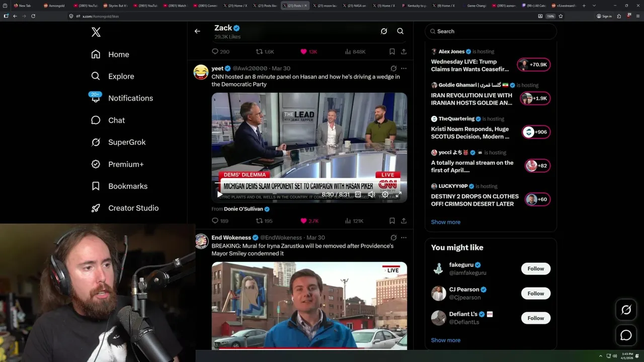
Task: Join the yocci live with +82 listeners
Action: tap(537, 165)
